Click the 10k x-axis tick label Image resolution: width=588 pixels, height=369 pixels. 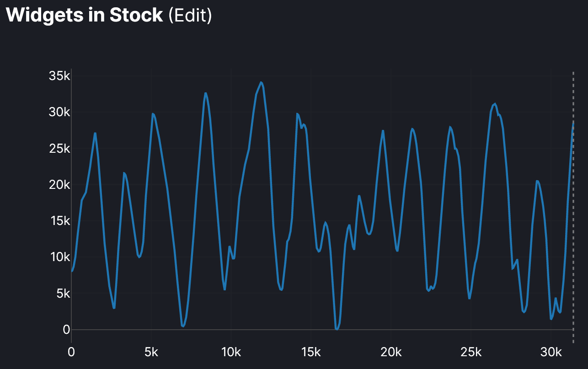click(x=231, y=353)
